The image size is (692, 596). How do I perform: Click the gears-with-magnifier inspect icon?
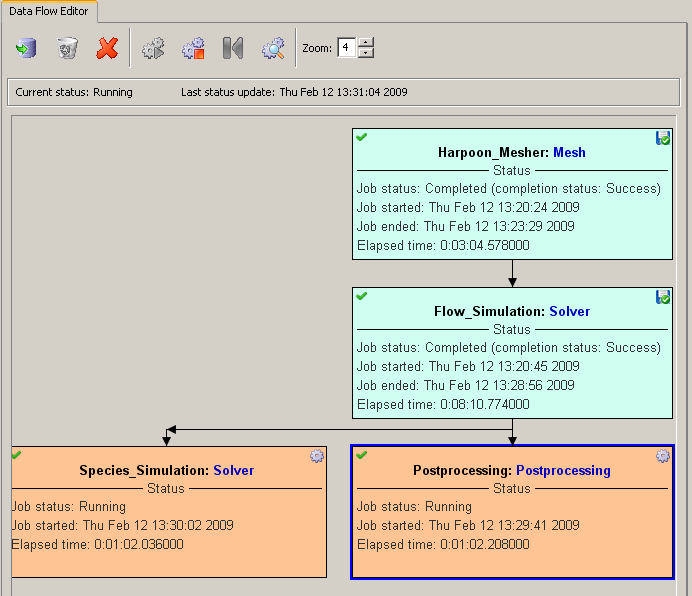(273, 48)
